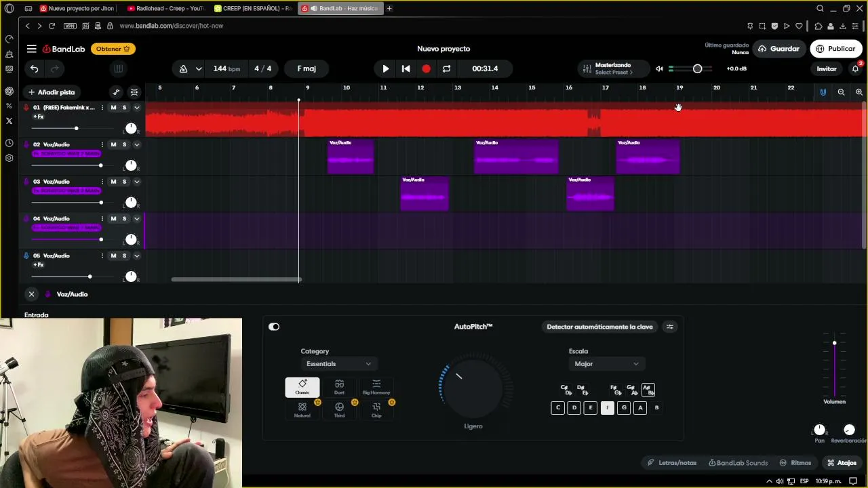Start recording with the red record button

point(426,68)
